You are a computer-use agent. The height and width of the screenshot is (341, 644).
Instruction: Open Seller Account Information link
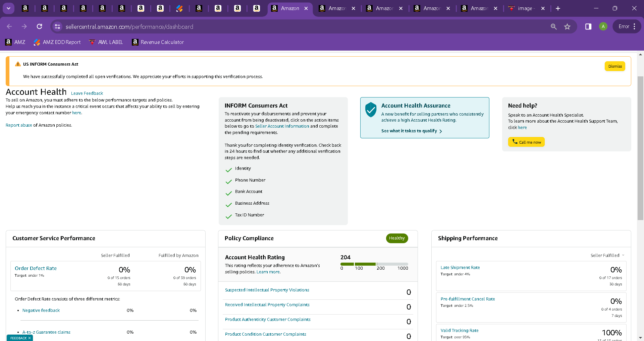pyautogui.click(x=282, y=126)
